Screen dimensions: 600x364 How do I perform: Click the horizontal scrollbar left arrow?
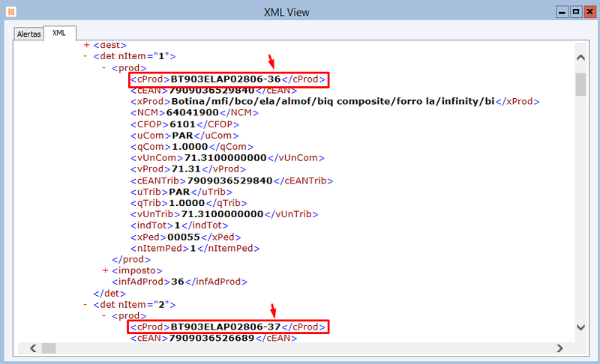tap(33, 348)
